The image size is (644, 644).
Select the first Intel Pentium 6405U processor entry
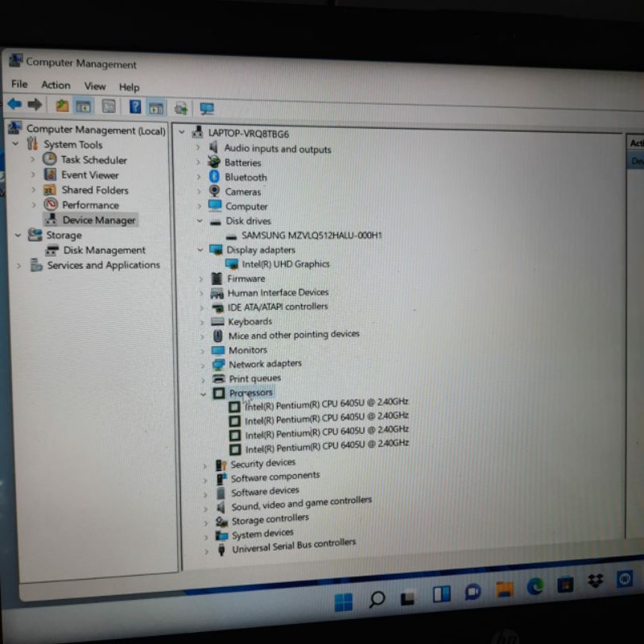click(326, 404)
